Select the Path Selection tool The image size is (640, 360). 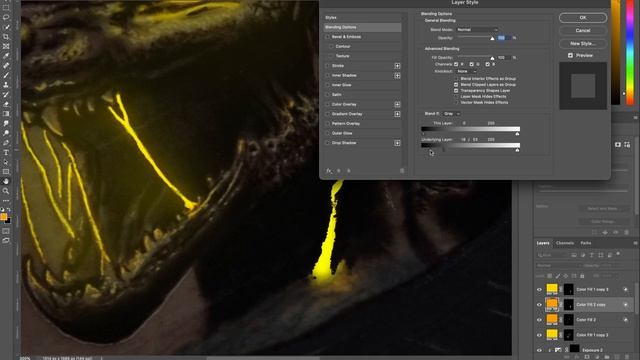click(x=6, y=162)
